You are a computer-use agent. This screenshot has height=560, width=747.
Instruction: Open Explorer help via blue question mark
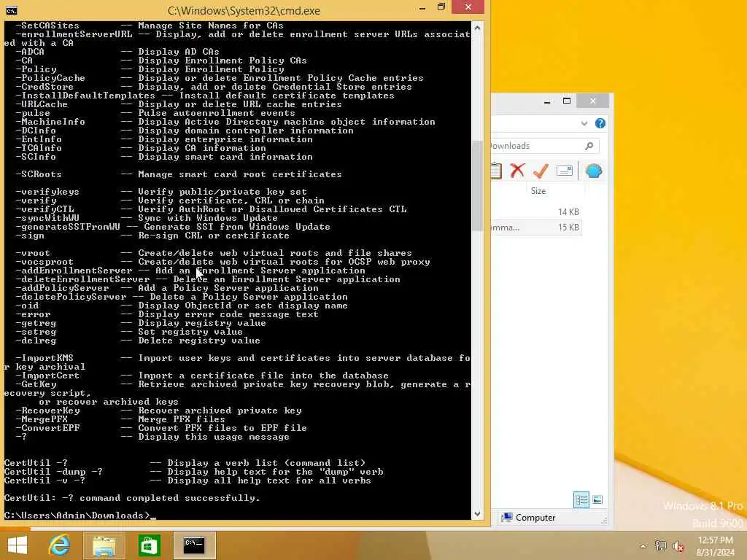click(x=600, y=123)
